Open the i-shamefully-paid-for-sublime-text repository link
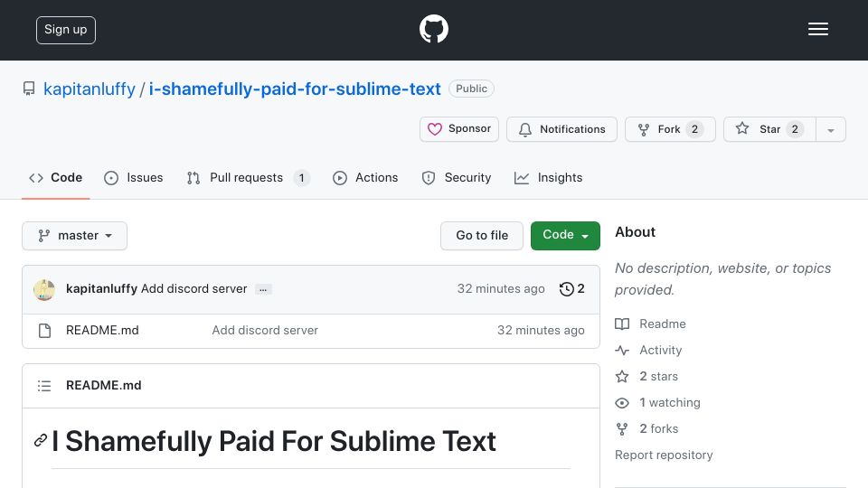 (x=295, y=89)
